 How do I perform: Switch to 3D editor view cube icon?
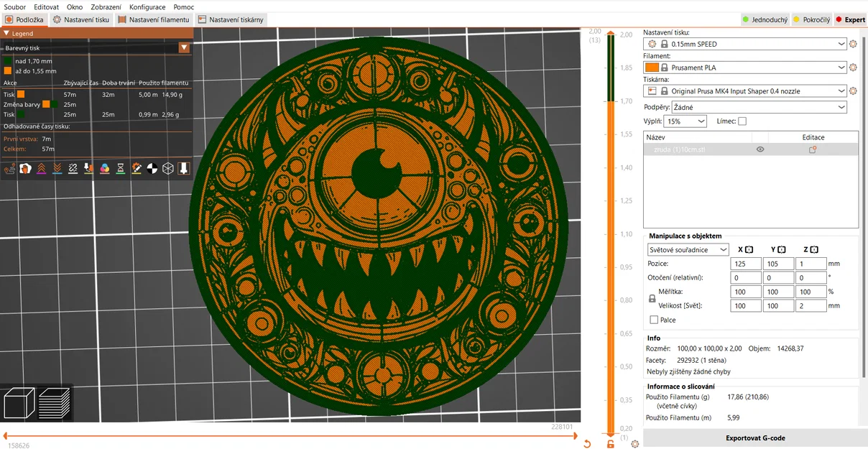pyautogui.click(x=19, y=404)
